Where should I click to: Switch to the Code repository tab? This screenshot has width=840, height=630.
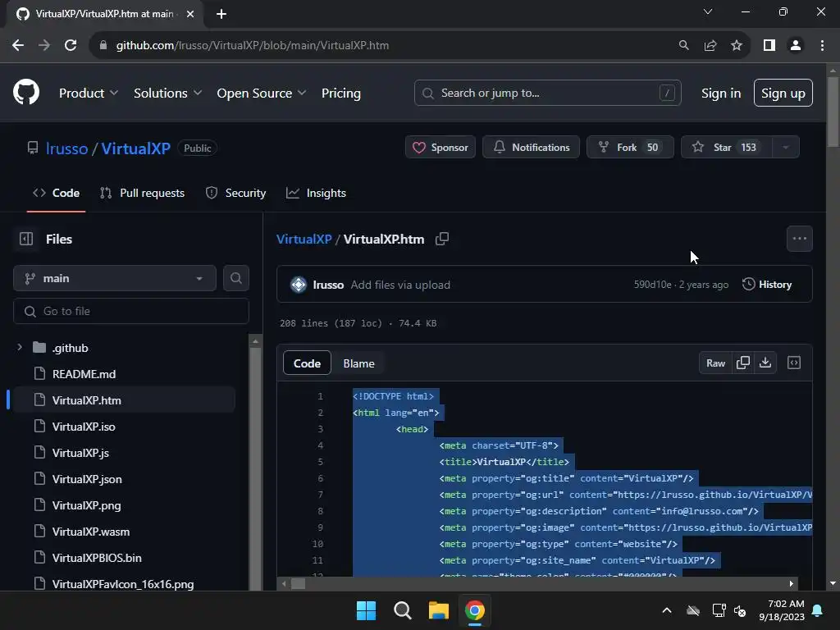(57, 193)
